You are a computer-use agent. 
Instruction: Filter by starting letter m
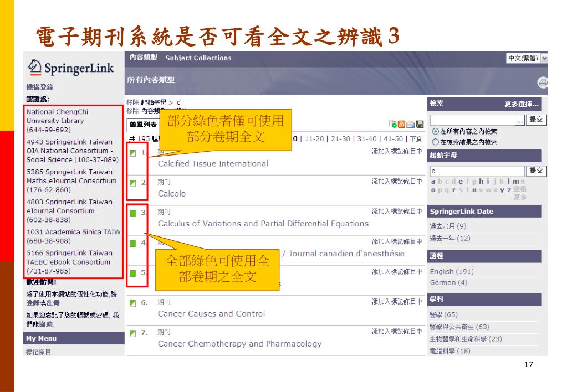(x=515, y=182)
